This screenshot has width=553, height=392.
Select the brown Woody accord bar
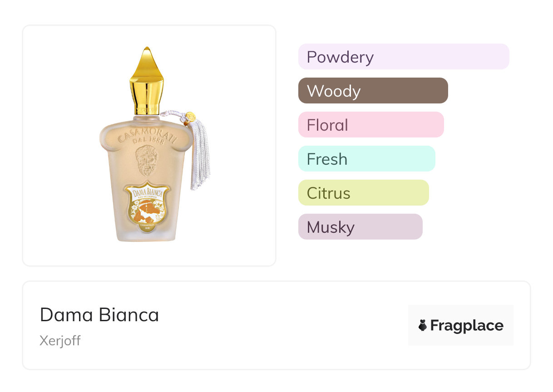pos(373,91)
